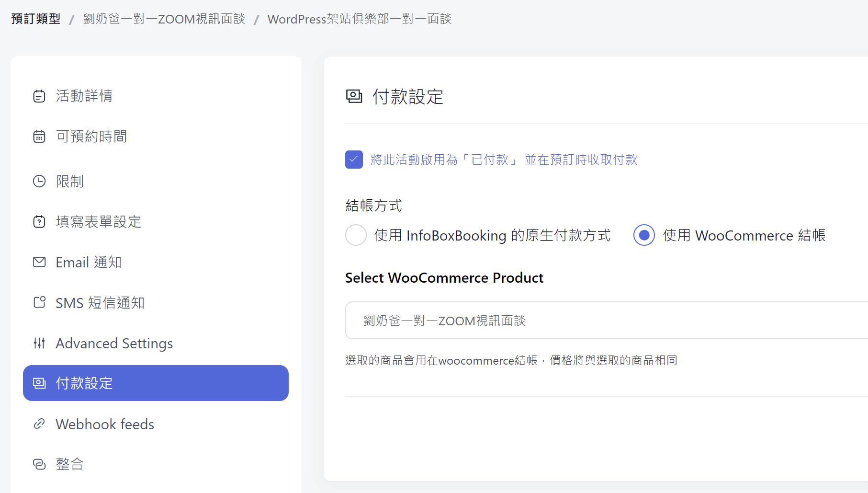Click the 付款設定 heading icon
Screen dimensions: 868x493
[x=354, y=96]
